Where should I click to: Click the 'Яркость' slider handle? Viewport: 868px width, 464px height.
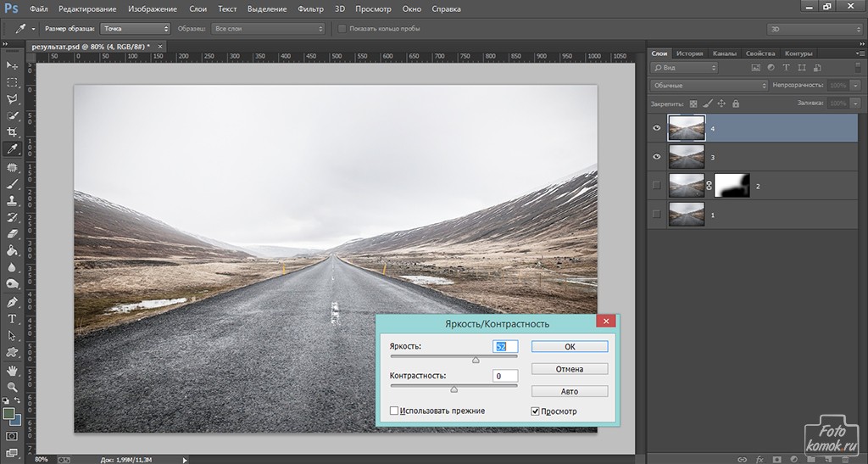click(x=476, y=360)
